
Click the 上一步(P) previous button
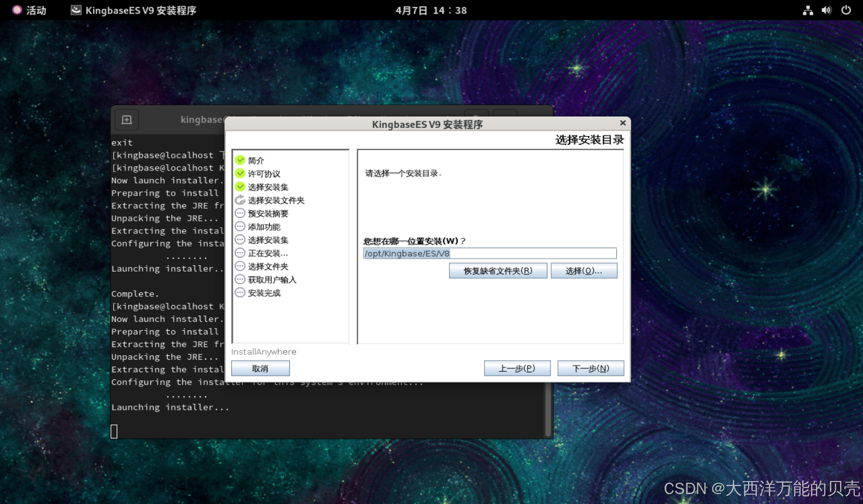click(517, 368)
